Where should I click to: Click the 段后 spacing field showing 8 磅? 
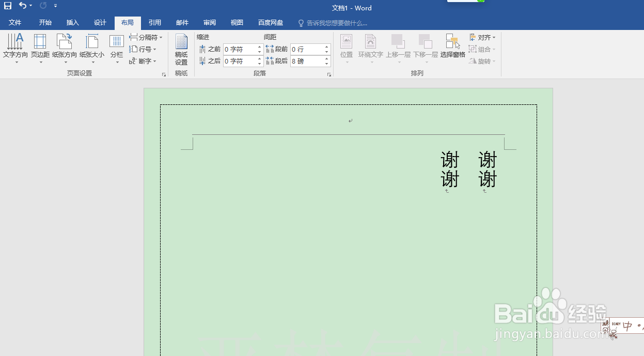pyautogui.click(x=307, y=61)
